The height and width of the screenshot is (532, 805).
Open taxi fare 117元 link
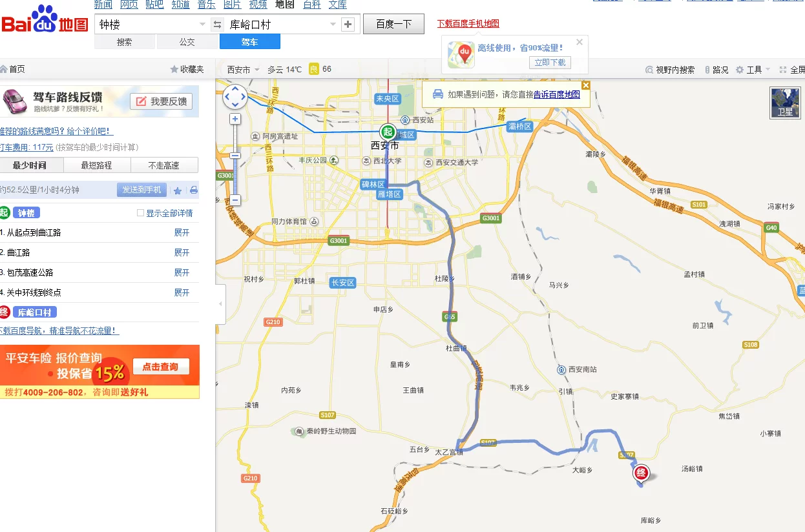point(26,147)
